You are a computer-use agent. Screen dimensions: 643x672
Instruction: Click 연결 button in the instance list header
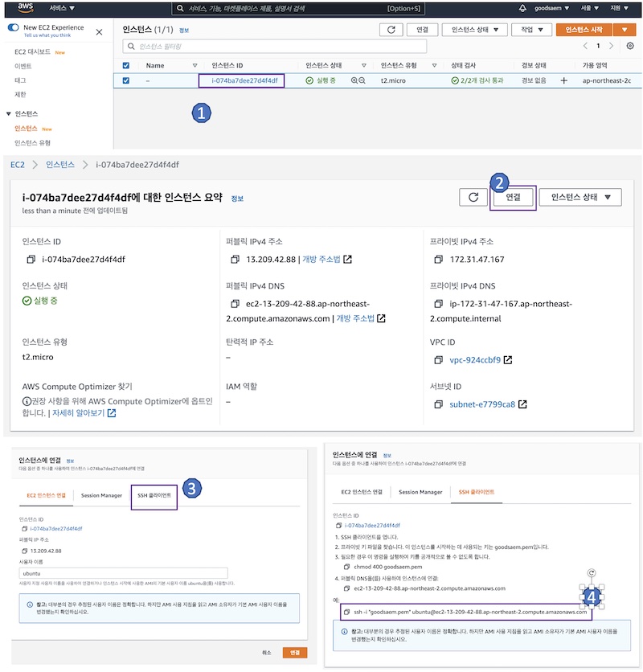coord(422,30)
